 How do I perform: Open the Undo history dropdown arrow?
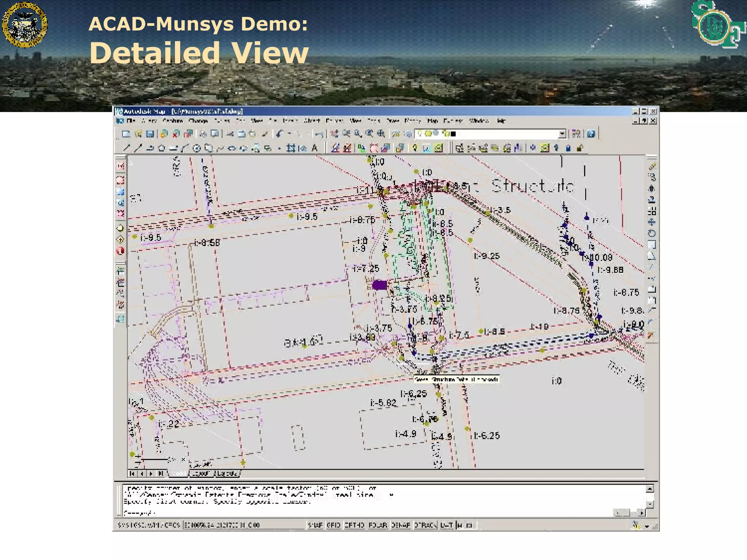point(289,134)
